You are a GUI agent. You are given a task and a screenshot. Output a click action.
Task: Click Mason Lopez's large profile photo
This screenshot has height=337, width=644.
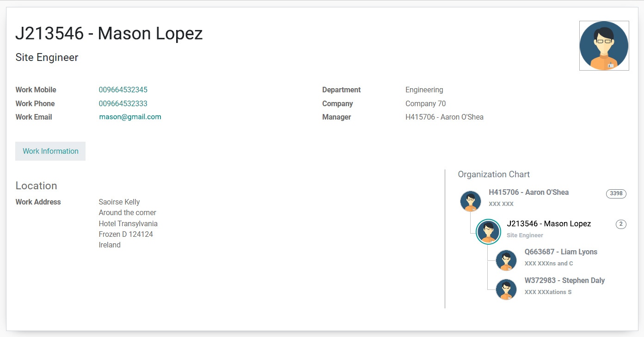pos(604,46)
